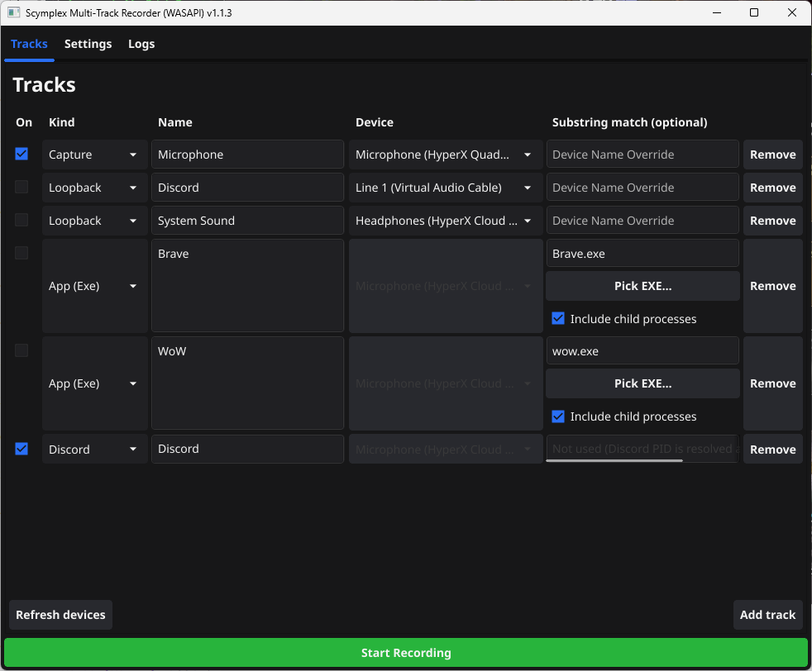This screenshot has width=812, height=671.
Task: Click the 'Kind' column header
Action: pos(62,122)
